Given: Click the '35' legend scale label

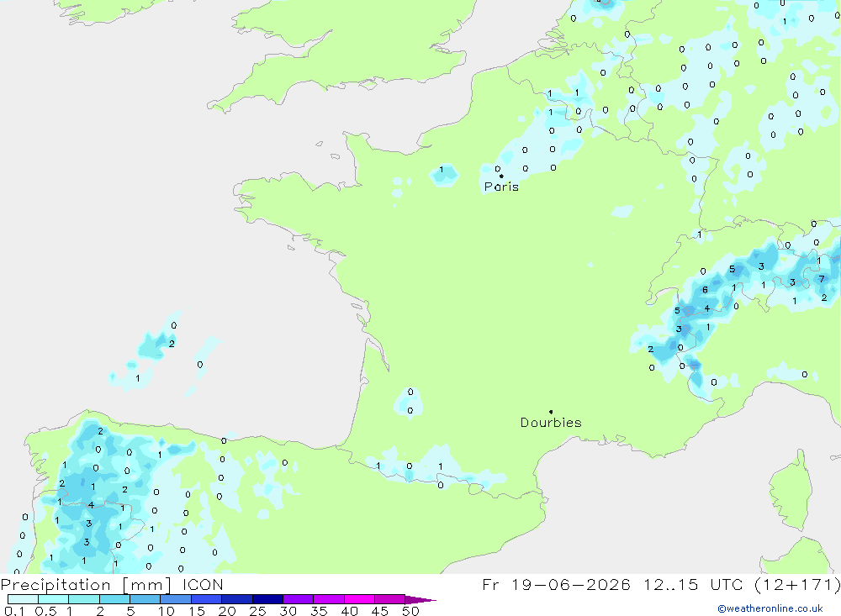Looking at the screenshot, I should pyautogui.click(x=319, y=611).
